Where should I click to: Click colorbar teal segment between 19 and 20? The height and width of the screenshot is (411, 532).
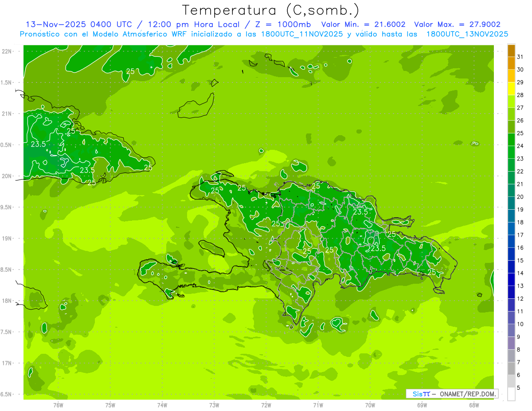511,203
